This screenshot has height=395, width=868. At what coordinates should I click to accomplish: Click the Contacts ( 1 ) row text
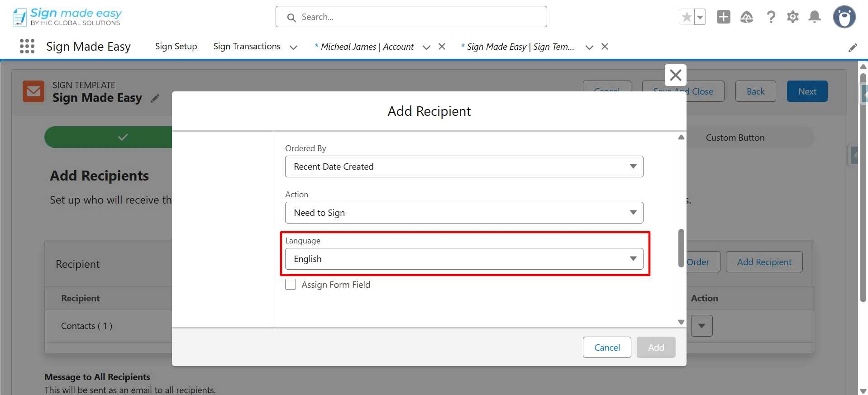(87, 326)
